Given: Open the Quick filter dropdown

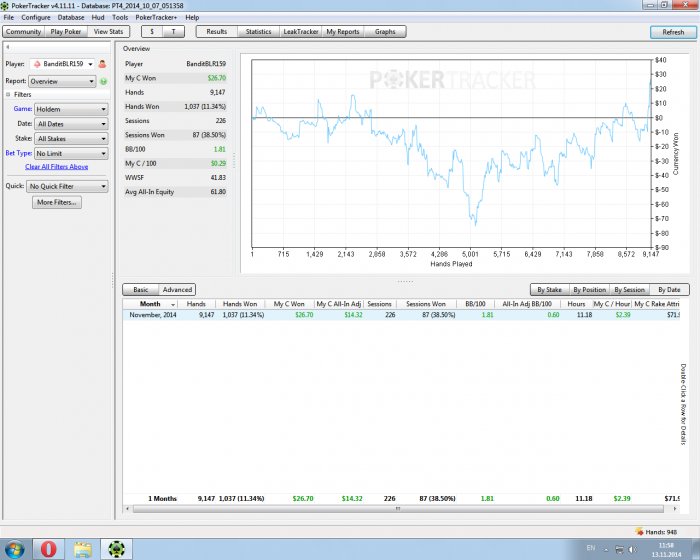Looking at the screenshot, I should [67, 186].
